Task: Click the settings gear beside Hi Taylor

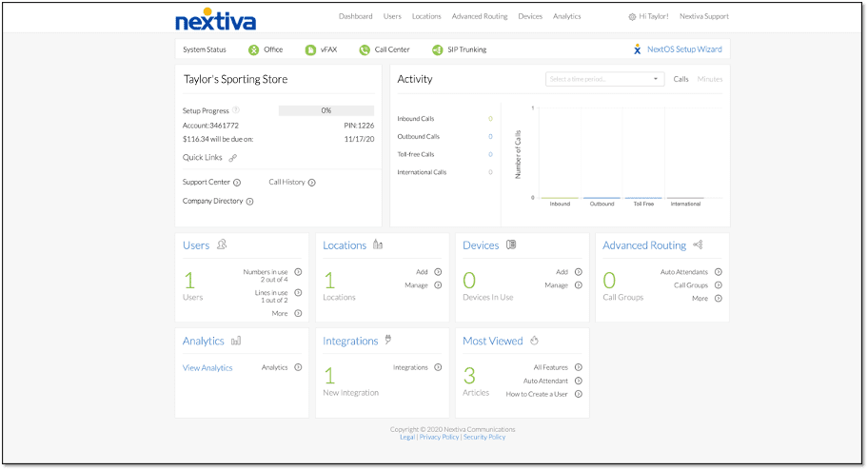Action: click(632, 16)
